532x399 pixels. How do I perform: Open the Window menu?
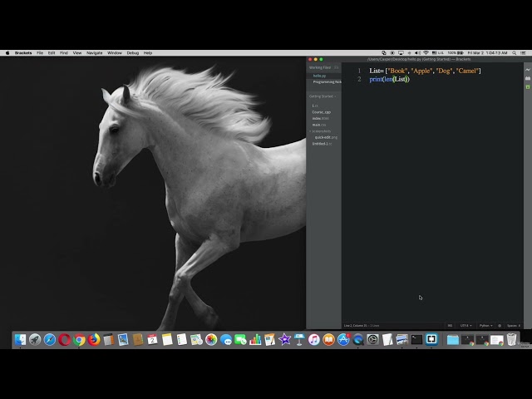pyautogui.click(x=115, y=53)
